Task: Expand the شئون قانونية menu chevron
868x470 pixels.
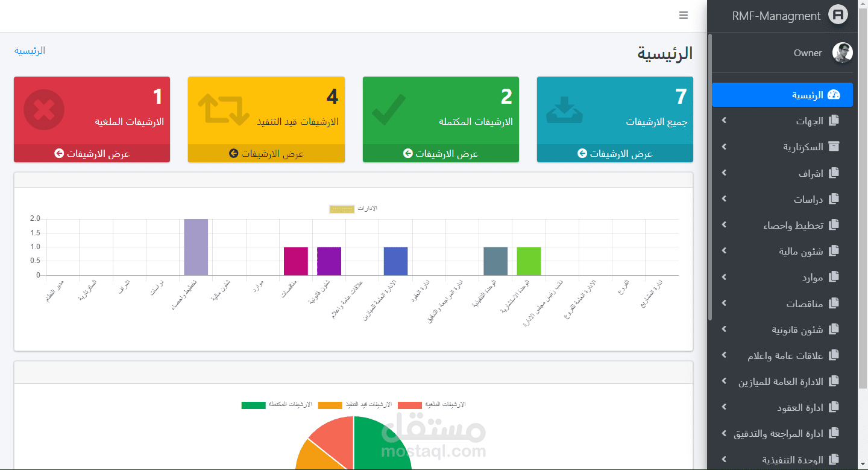Action: click(x=724, y=329)
